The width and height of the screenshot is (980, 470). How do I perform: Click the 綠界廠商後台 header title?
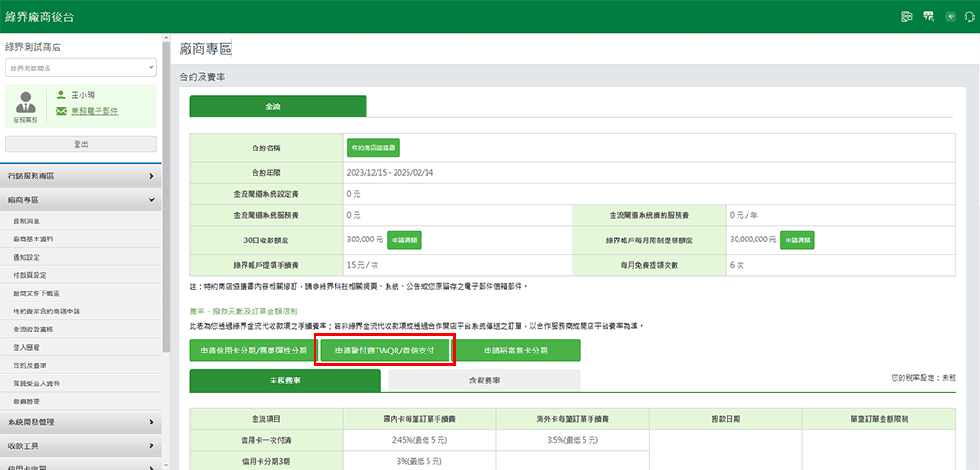(x=39, y=17)
